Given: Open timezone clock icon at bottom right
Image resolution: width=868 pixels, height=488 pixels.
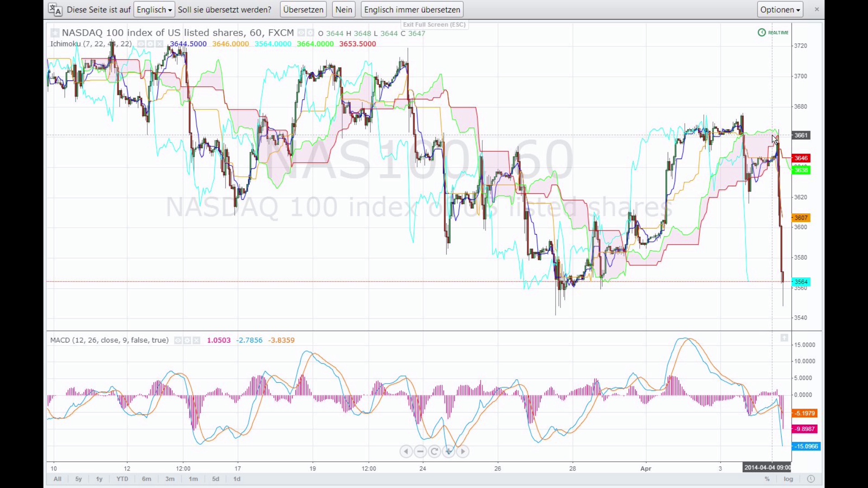Looking at the screenshot, I should coord(811,479).
